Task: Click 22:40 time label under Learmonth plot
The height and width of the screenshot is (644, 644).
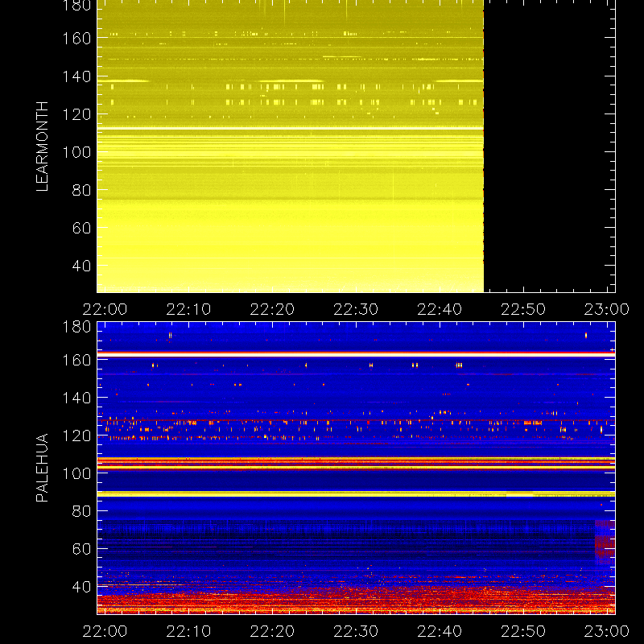Action: tap(440, 309)
